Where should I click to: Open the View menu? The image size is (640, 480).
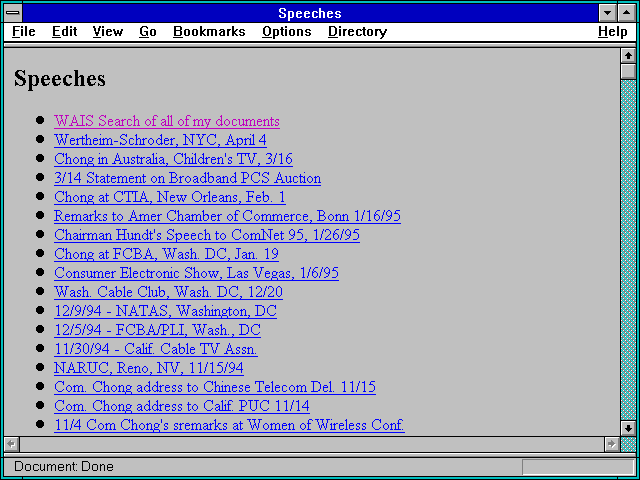tap(108, 31)
